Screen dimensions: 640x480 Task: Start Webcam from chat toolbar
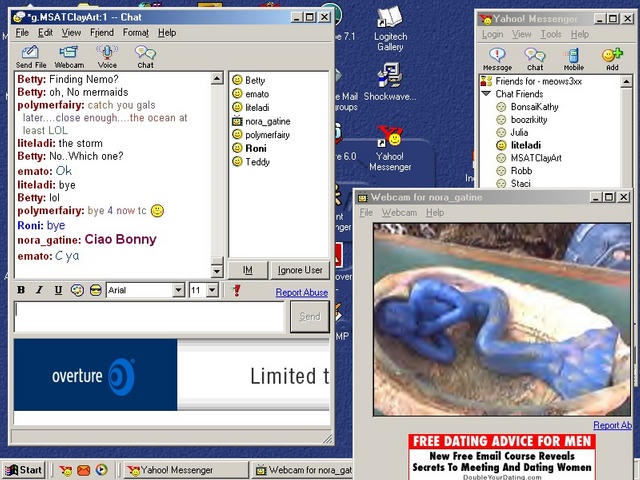click(x=69, y=57)
